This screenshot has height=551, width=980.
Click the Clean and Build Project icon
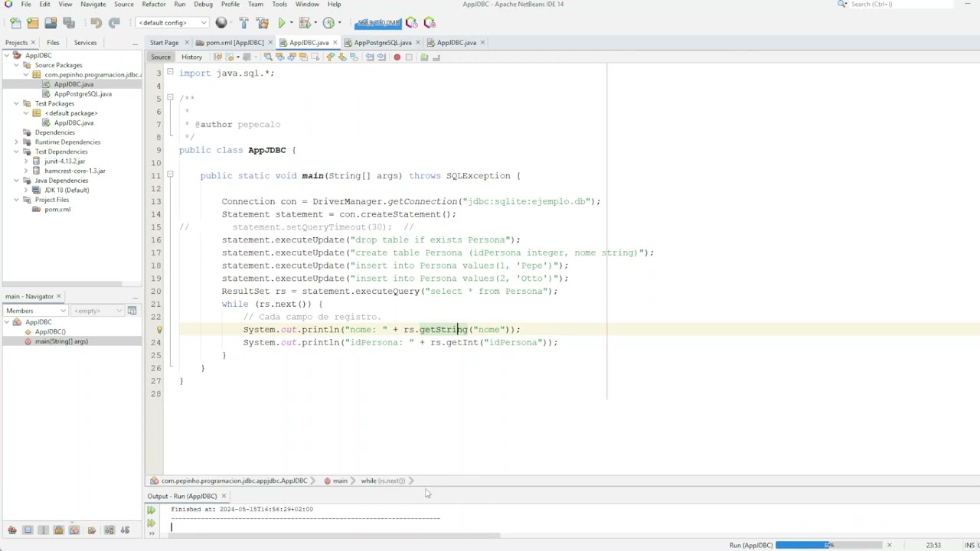coord(263,22)
